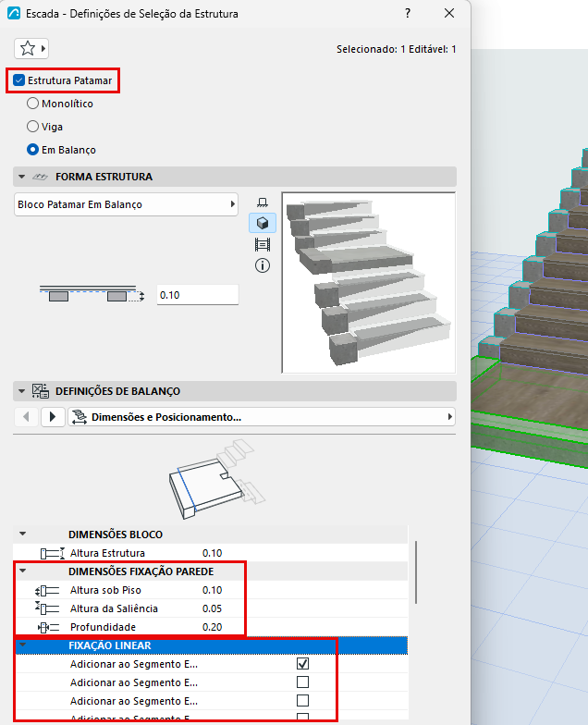Select the Monolítico radio option
Viewport: 588px width, 725px height.
tap(32, 104)
